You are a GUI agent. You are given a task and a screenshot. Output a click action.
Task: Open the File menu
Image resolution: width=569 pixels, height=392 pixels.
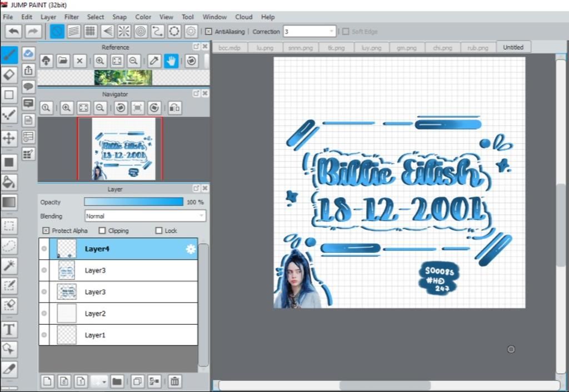(8, 17)
